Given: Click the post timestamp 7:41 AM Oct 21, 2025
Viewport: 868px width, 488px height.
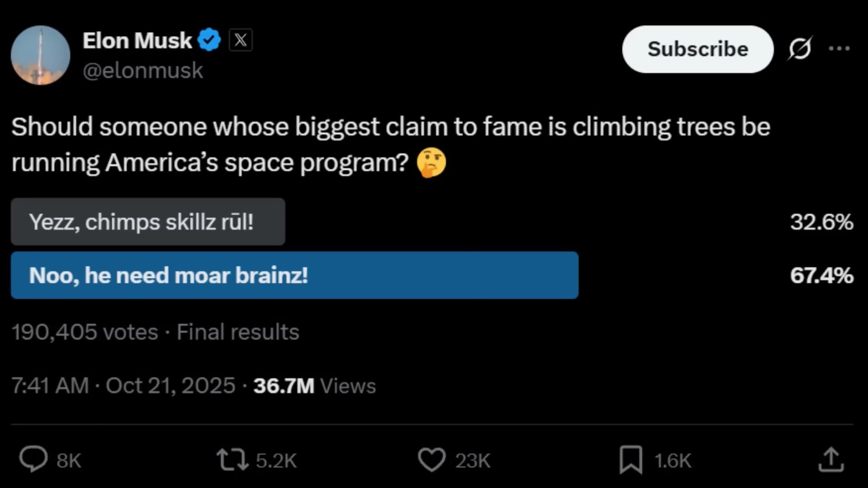Looking at the screenshot, I should (x=123, y=385).
